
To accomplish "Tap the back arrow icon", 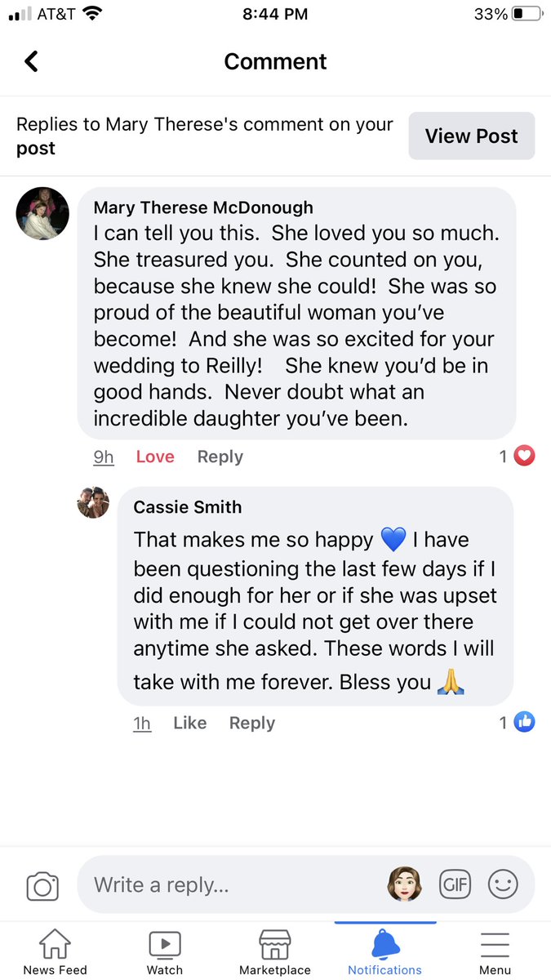I will click(x=31, y=61).
